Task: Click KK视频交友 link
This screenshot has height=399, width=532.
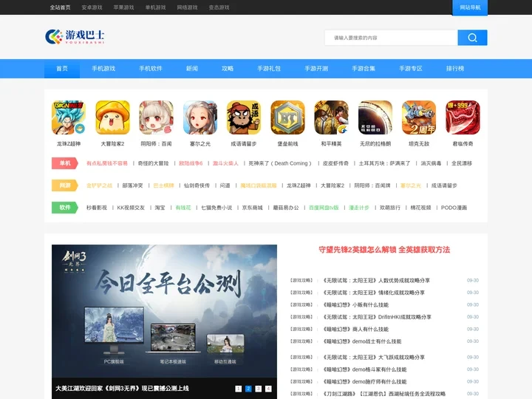Action: (x=131, y=208)
